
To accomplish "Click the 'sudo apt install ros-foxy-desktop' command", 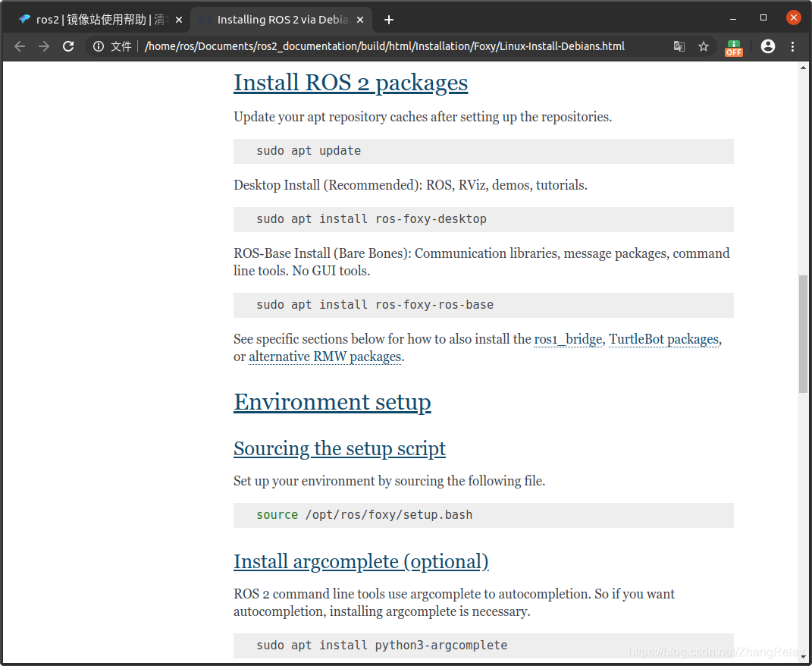I will point(372,219).
